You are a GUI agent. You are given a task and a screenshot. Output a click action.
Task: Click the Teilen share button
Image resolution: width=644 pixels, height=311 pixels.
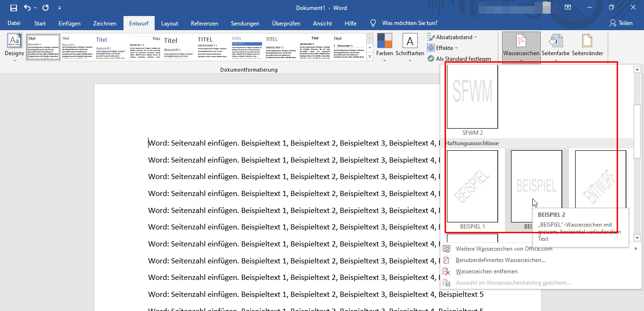coord(620,23)
